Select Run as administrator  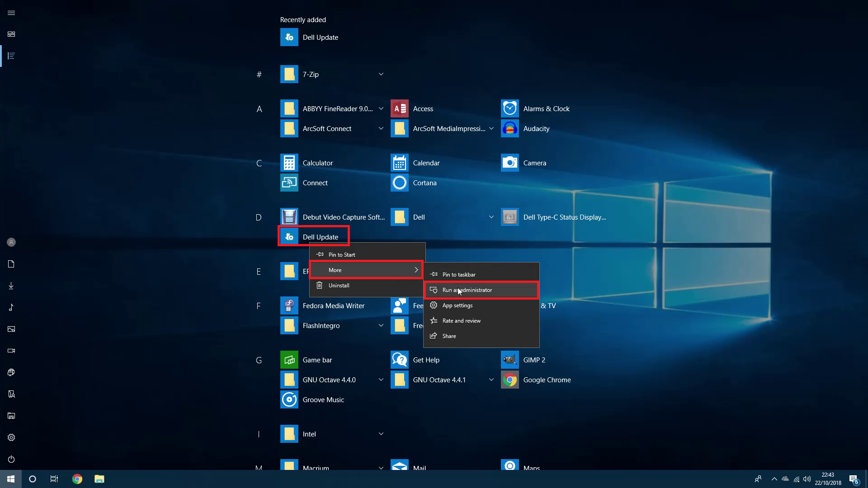pos(481,290)
